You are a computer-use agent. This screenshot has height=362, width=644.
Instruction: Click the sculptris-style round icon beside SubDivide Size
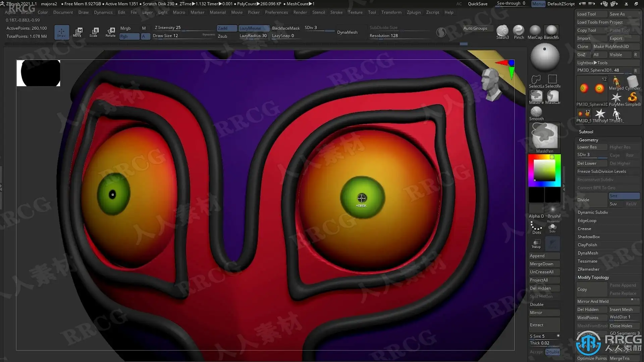pos(441,32)
